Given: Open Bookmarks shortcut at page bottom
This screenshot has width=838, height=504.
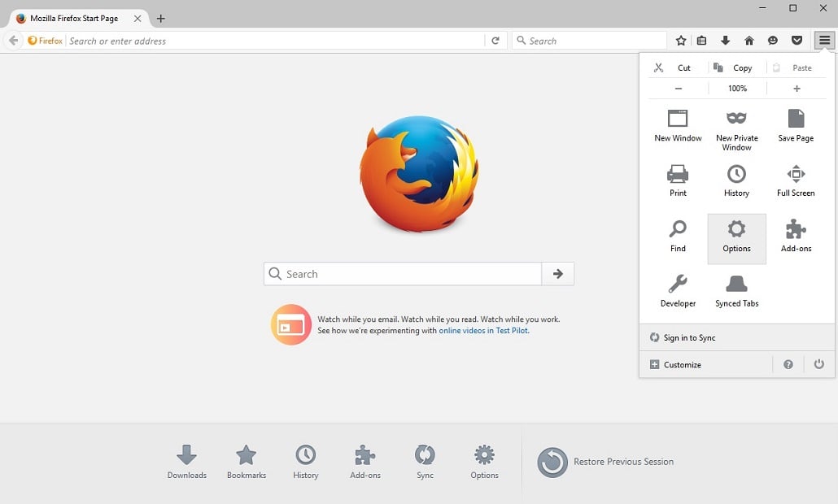Looking at the screenshot, I should 247,463.
